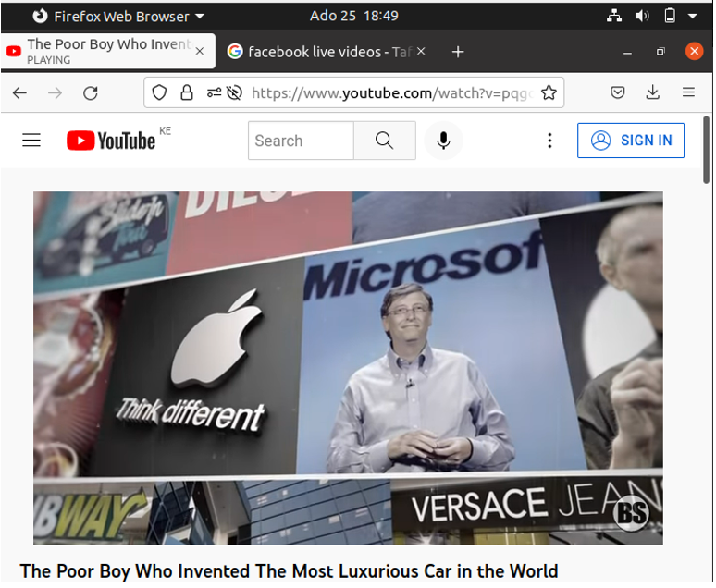Viewport: 716px width, 588px height.
Task: Switch to The Poor Boy Who Invented tab
Action: click(108, 51)
